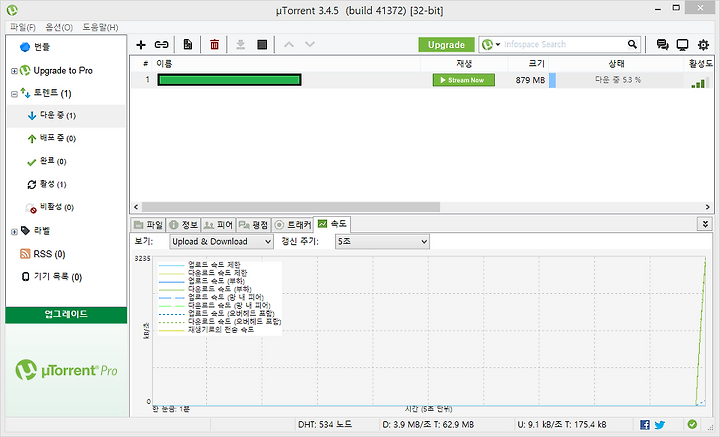Screen dimensions: 720x437
Task: Click the uTorrent logo in the title bar
Action: coord(12,10)
